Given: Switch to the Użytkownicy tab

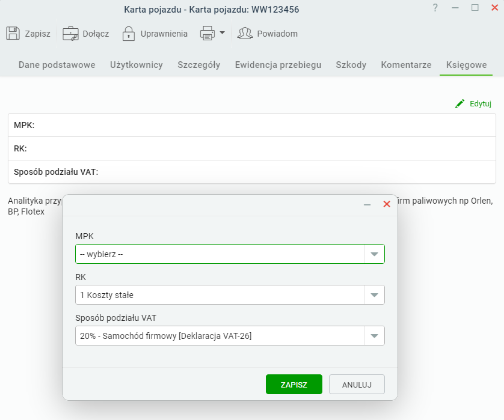Looking at the screenshot, I should click(x=137, y=65).
